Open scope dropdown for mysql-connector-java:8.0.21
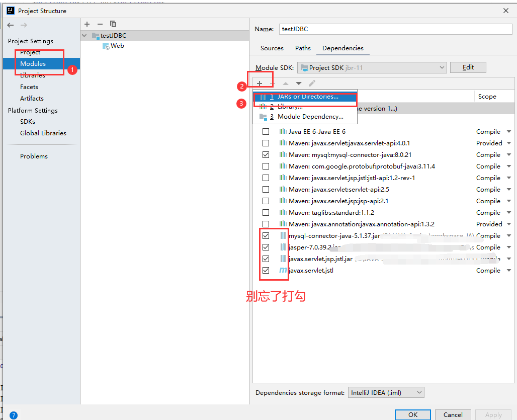 coord(509,154)
